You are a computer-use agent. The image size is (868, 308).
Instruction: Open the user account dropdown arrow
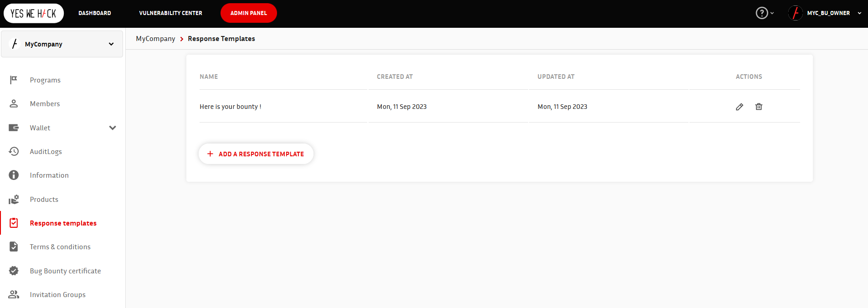[859, 13]
